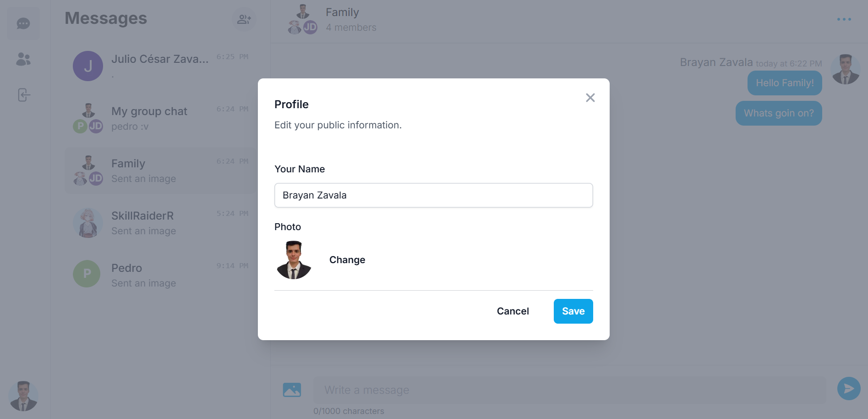Open the three-dots menu for Family chat
Viewport: 868px width, 419px height.
click(844, 19)
